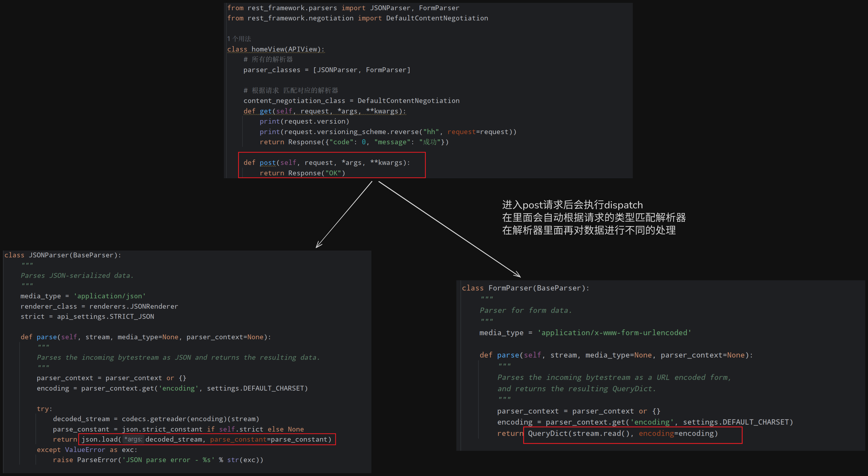Click the Response("OK") return statement

pyautogui.click(x=302, y=173)
